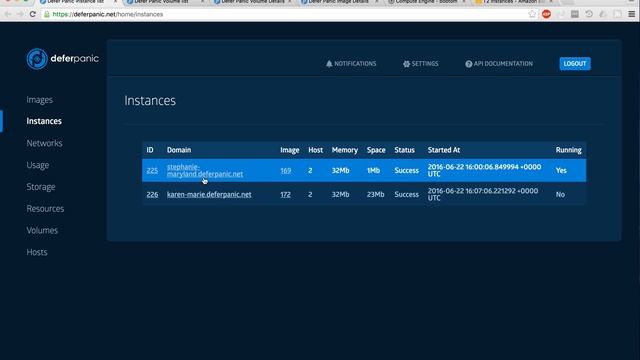640x360 pixels.
Task: Click the Status column header
Action: point(404,150)
